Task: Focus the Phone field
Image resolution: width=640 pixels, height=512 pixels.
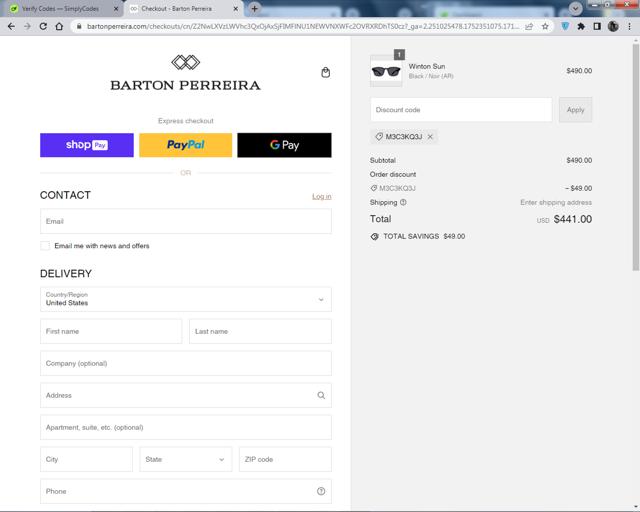Action: [186, 491]
